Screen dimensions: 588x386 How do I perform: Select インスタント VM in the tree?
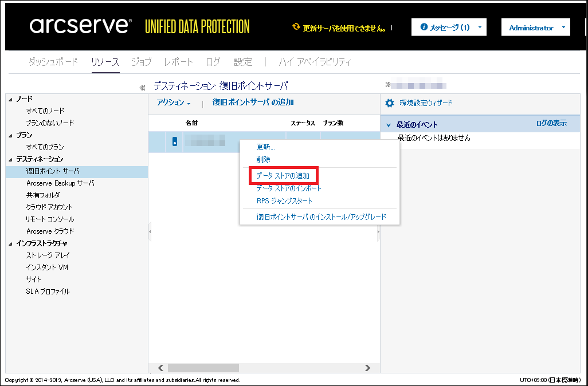[47, 267]
